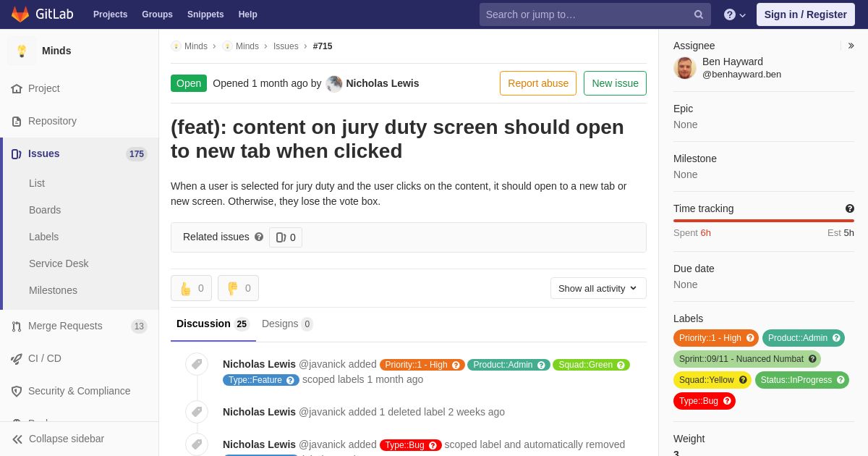The width and height of the screenshot is (868, 456).
Task: Click the Report abuse button
Action: pyautogui.click(x=538, y=83)
